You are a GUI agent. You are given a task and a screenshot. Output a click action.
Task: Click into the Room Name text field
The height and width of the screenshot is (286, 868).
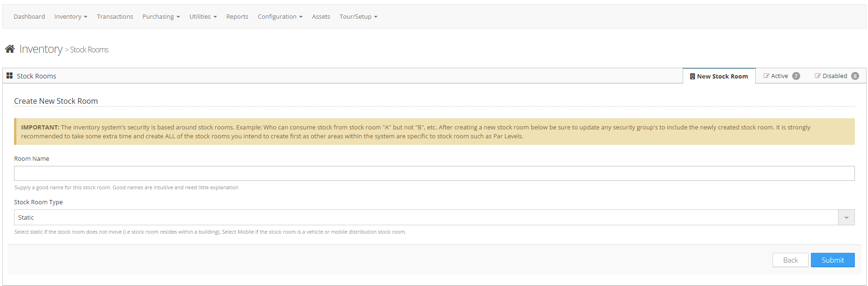pos(434,173)
